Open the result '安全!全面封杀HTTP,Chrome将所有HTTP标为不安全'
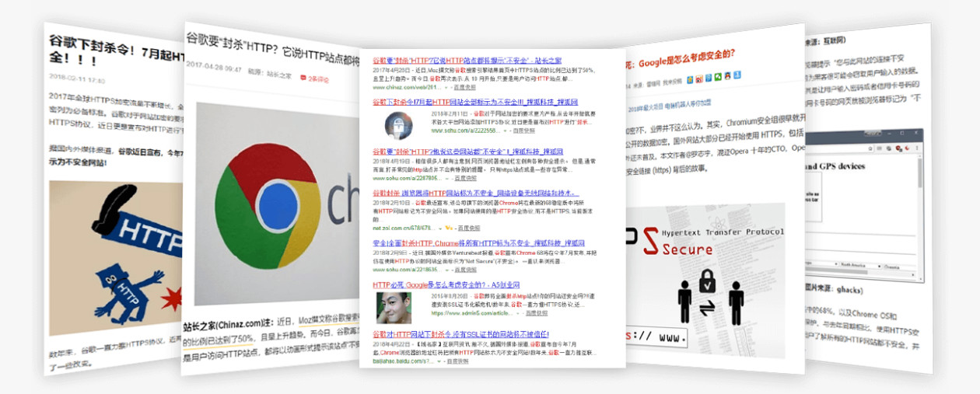This screenshot has height=394, width=980. (478, 242)
